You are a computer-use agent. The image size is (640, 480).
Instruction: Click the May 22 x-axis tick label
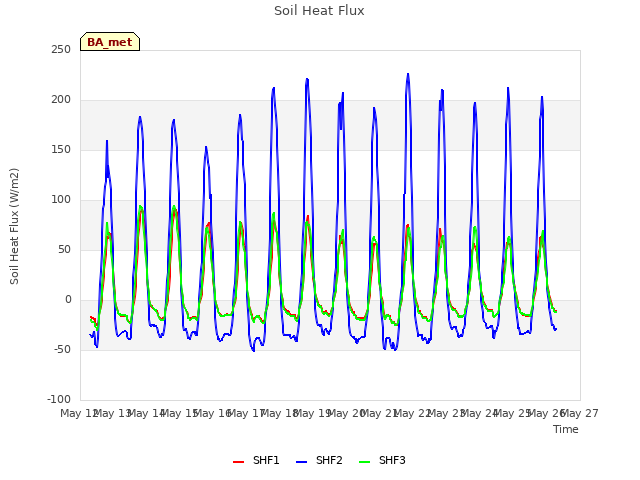coord(413,414)
